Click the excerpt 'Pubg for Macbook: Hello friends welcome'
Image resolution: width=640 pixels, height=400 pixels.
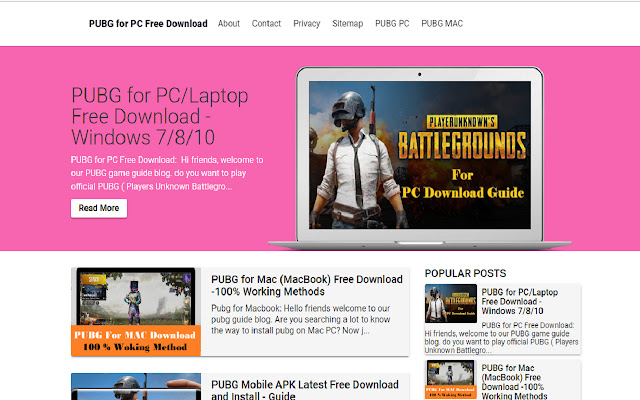click(x=301, y=320)
